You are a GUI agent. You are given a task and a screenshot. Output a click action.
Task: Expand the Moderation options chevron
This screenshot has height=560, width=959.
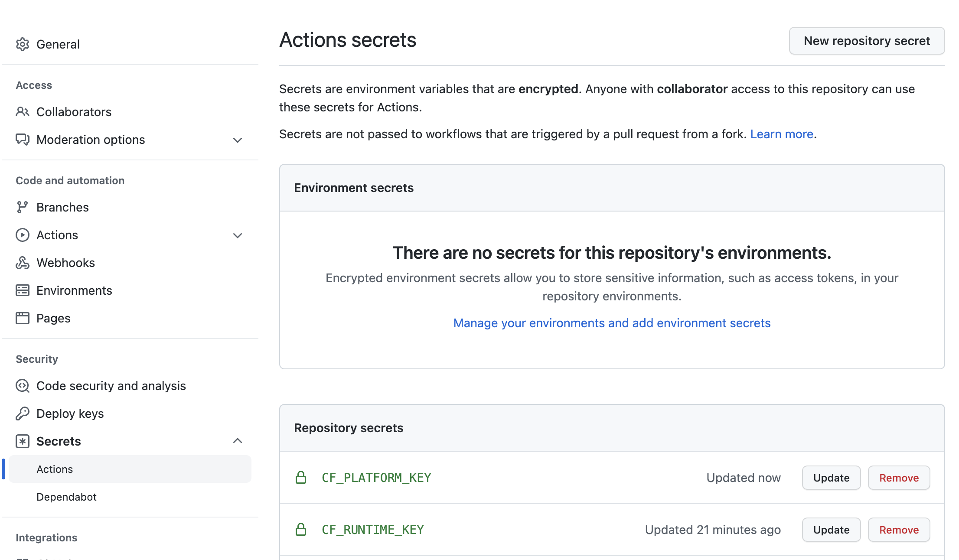click(237, 140)
